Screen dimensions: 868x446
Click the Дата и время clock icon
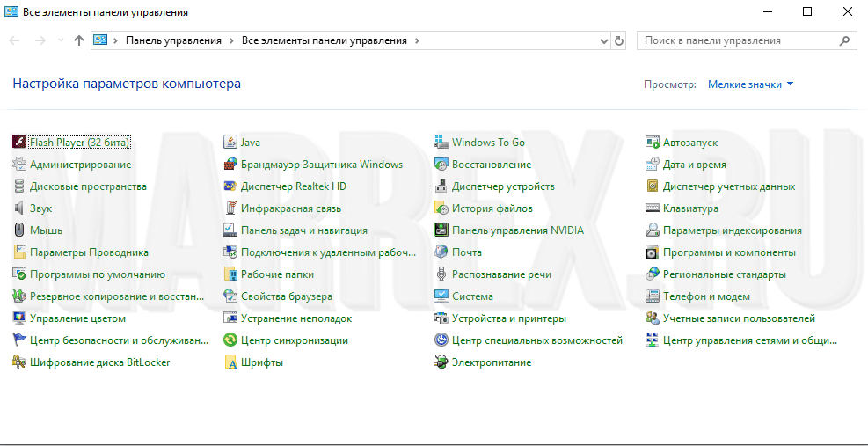[653, 165]
